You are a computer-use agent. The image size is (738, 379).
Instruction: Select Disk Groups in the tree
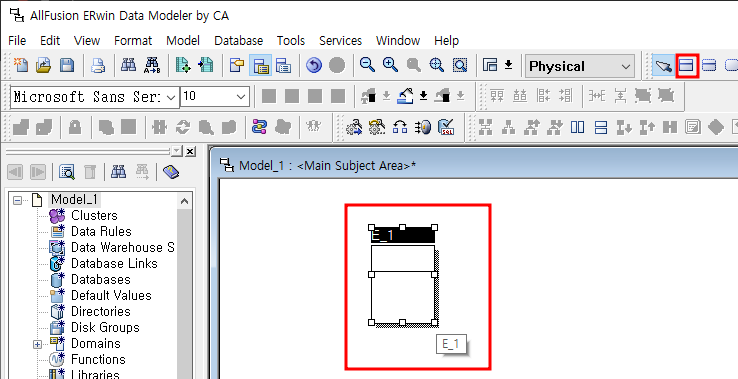[x=105, y=328]
